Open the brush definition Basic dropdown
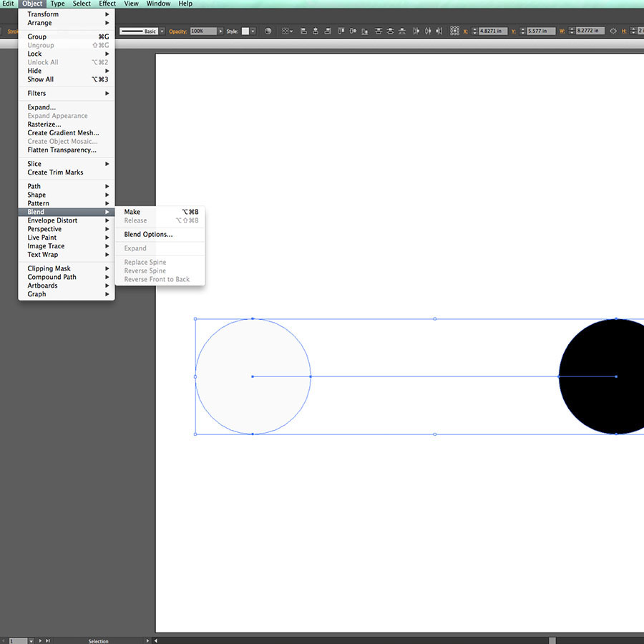644x644 pixels. coord(162,31)
